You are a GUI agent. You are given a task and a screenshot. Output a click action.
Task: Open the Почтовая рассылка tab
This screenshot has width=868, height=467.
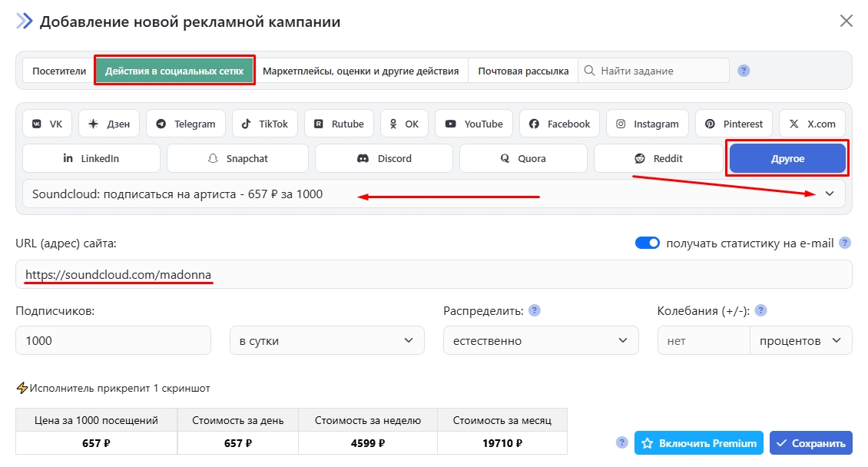pyautogui.click(x=523, y=71)
